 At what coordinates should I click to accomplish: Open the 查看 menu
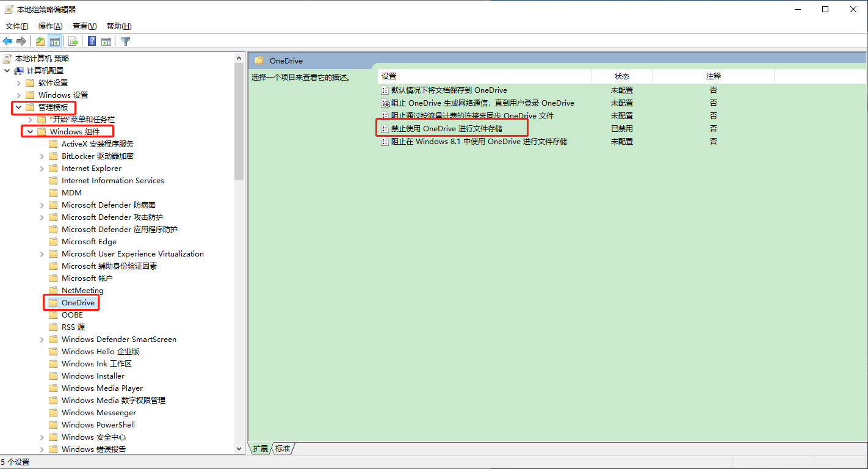tap(84, 26)
